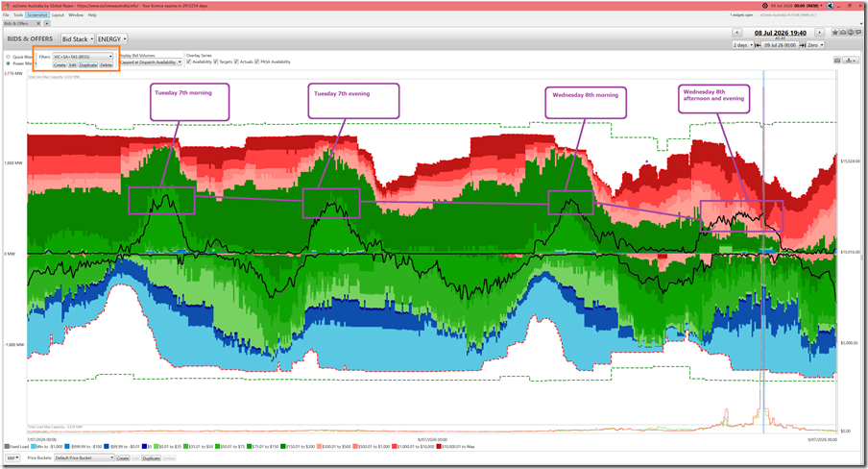Click the camera snapshot icon in widget header

click(x=843, y=33)
